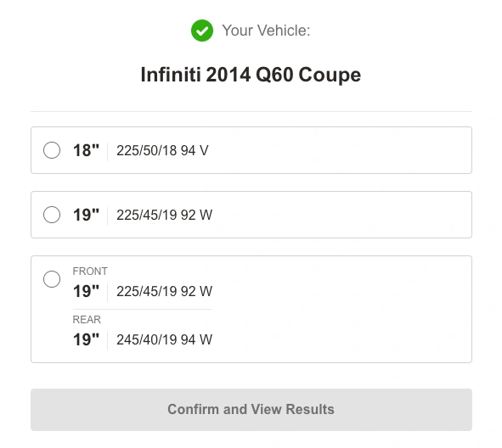
Task: Click the Infiniti 2014 Q60 Coupe heading
Action: tap(251, 75)
